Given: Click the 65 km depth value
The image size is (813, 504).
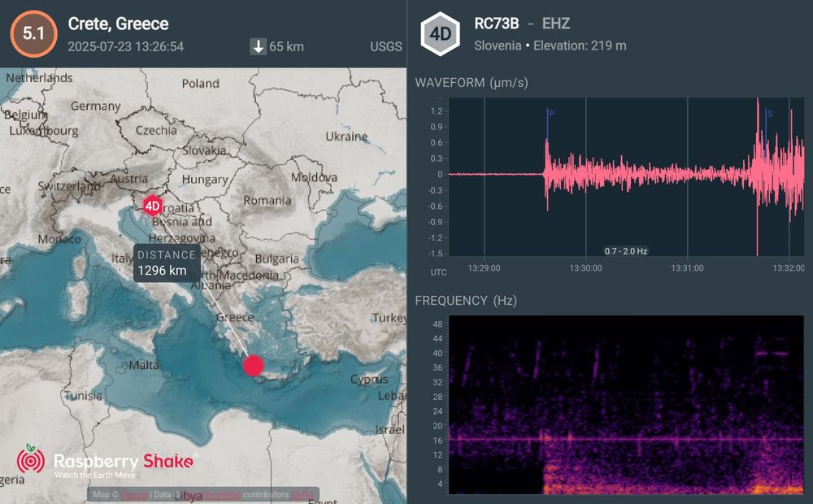Looking at the screenshot, I should [x=286, y=46].
